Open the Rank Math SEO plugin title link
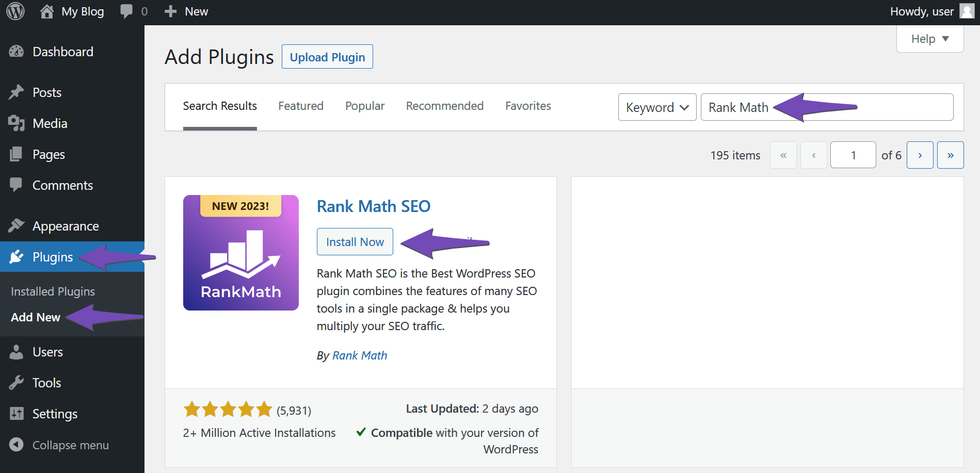Viewport: 980px width, 473px height. 374,206
